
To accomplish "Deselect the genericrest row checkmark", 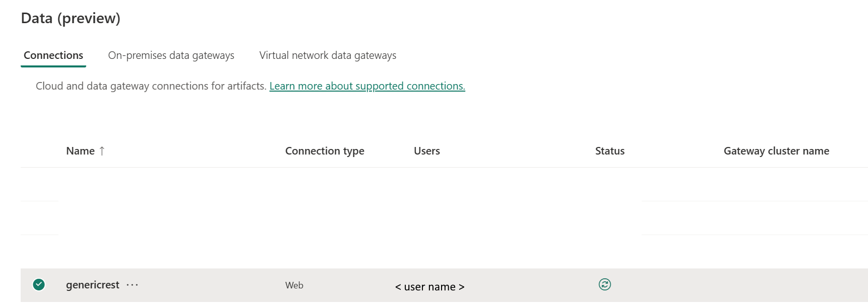I will (39, 285).
